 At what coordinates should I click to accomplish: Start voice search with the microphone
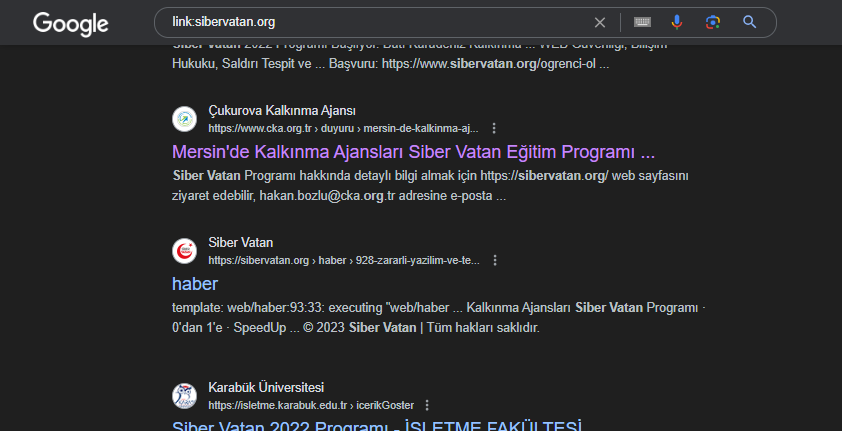pos(677,22)
